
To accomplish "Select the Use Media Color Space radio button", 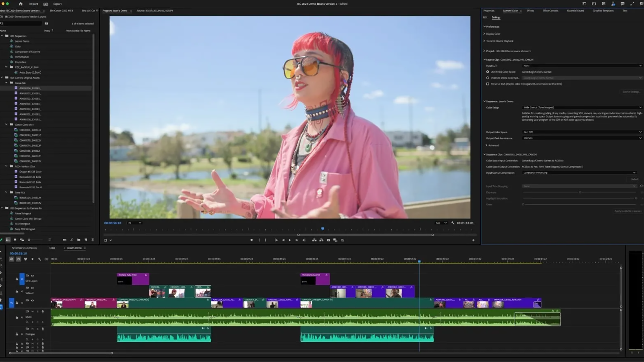I will click(x=487, y=72).
